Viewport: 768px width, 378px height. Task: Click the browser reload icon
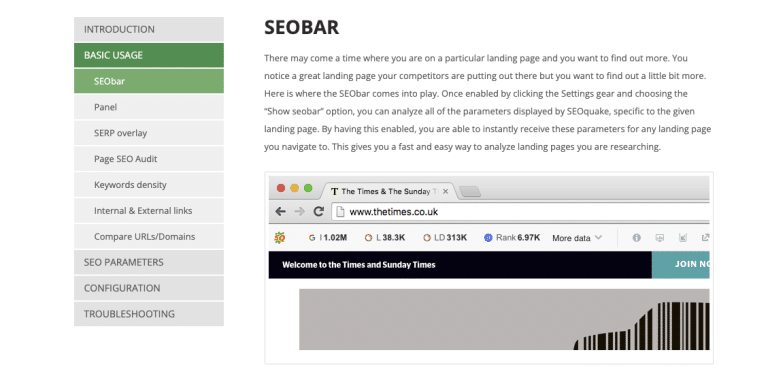coord(318,212)
